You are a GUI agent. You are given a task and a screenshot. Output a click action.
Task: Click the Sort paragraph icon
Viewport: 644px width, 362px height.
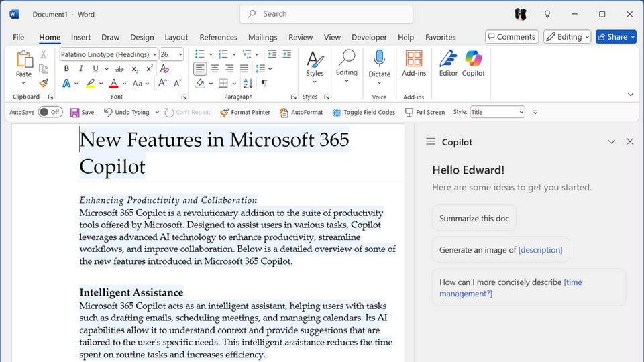pyautogui.click(x=248, y=84)
